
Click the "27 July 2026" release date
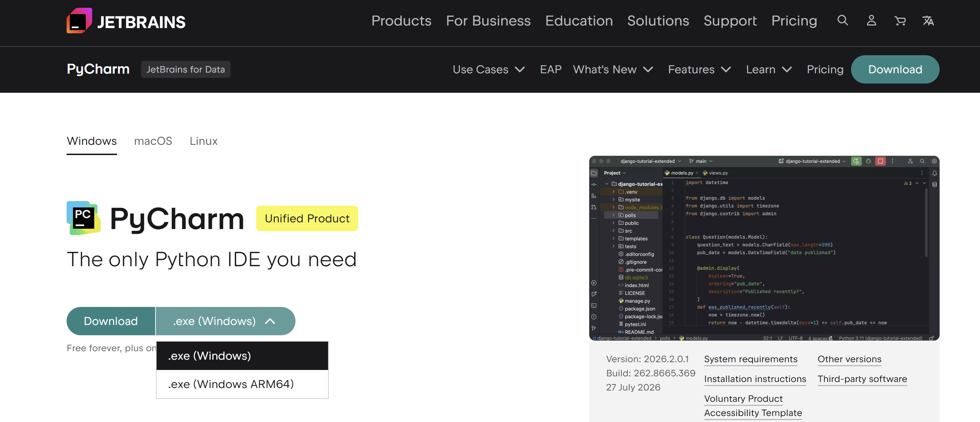(x=633, y=387)
